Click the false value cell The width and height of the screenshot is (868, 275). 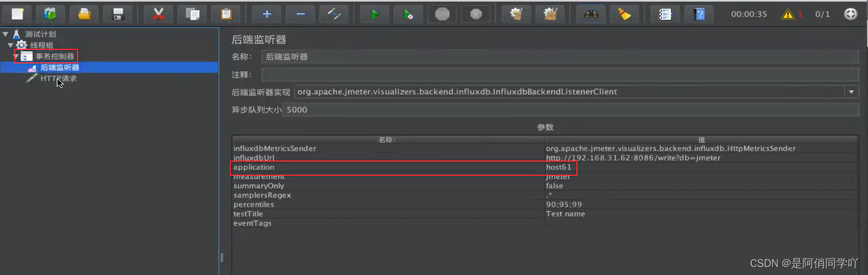pos(702,186)
